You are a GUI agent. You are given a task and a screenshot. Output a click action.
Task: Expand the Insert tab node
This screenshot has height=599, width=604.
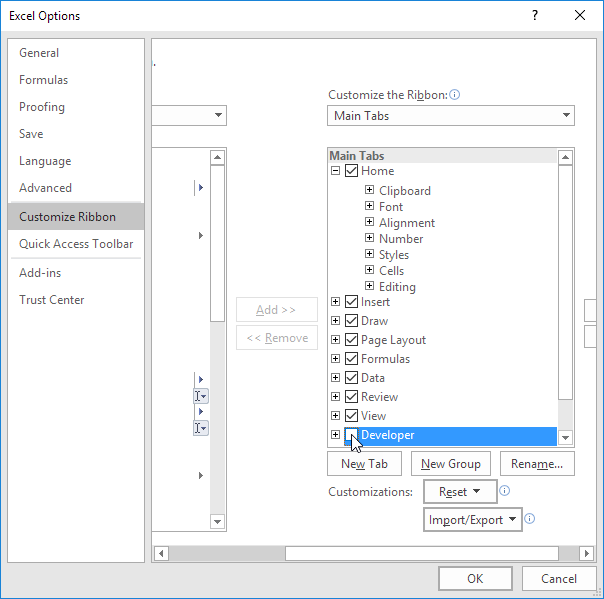click(x=336, y=302)
